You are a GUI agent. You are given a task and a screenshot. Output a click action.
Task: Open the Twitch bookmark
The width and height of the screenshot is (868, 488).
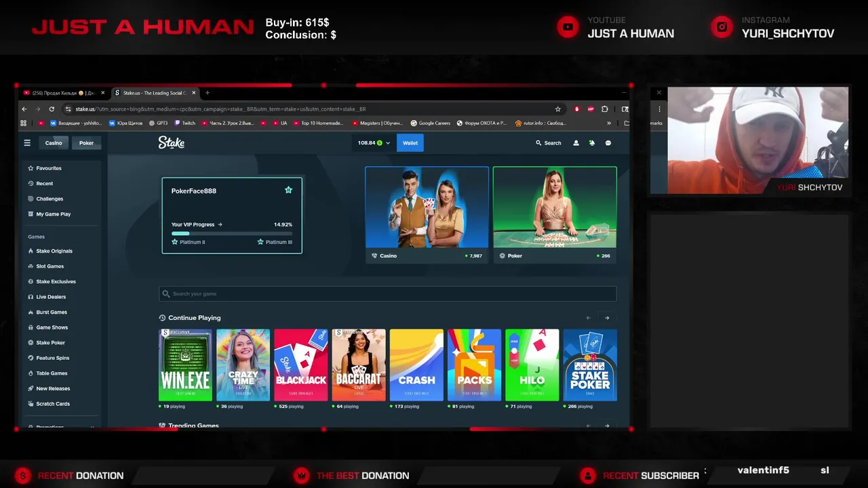[x=185, y=123]
